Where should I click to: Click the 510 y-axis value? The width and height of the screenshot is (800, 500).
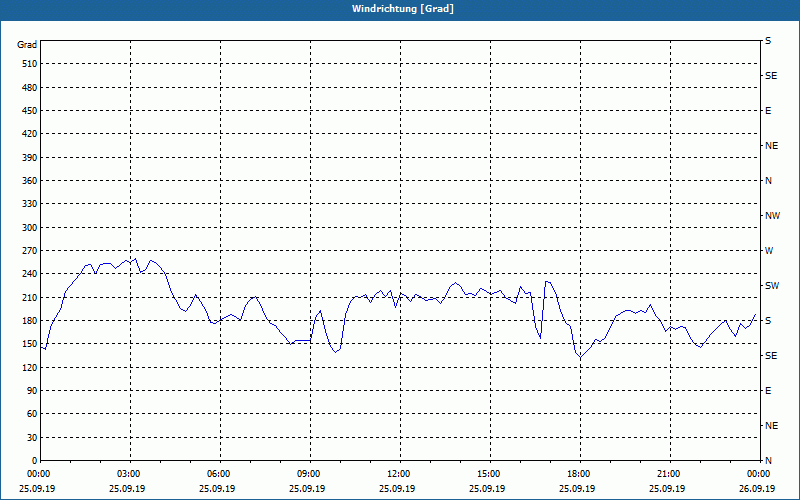30,64
